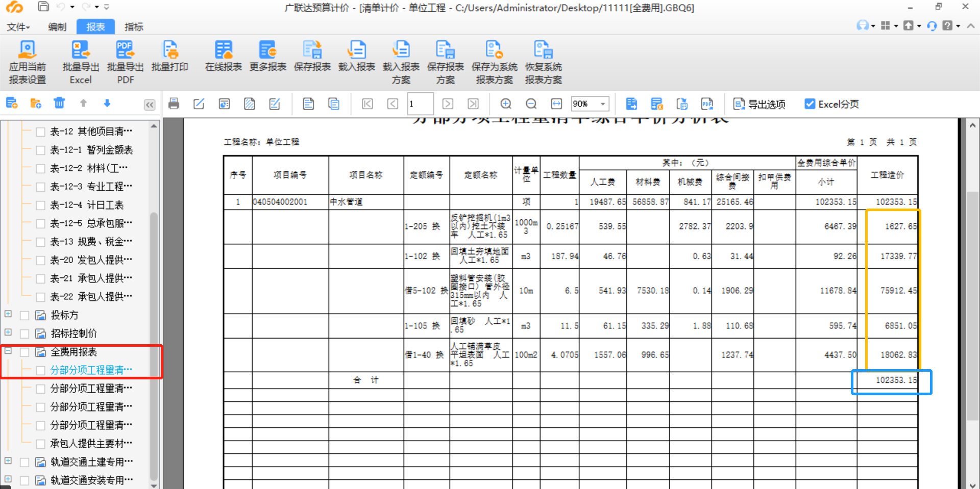The image size is (980, 489).
Task: Select 表-20 发包人提供 tree item
Action: 91,260
